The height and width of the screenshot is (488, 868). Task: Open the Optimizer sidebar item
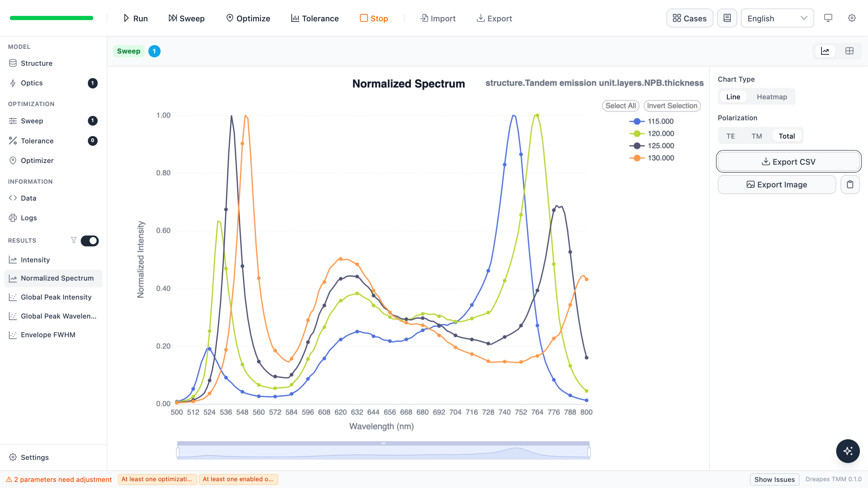(x=53, y=161)
